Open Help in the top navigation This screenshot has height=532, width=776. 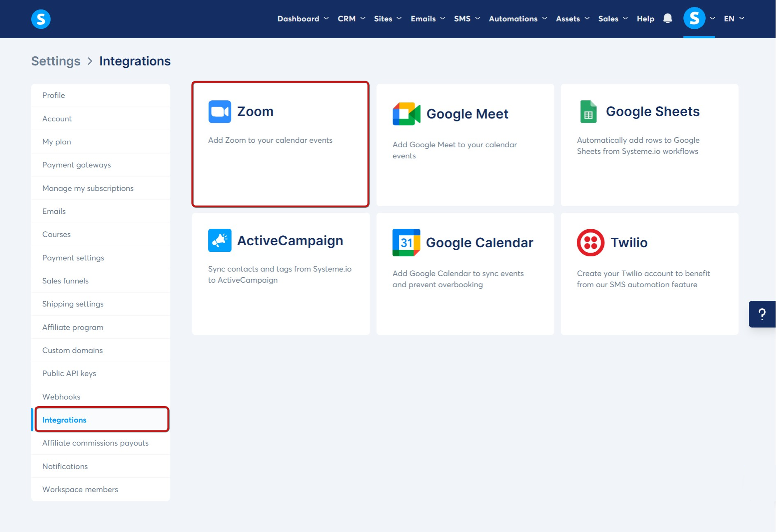coord(646,19)
